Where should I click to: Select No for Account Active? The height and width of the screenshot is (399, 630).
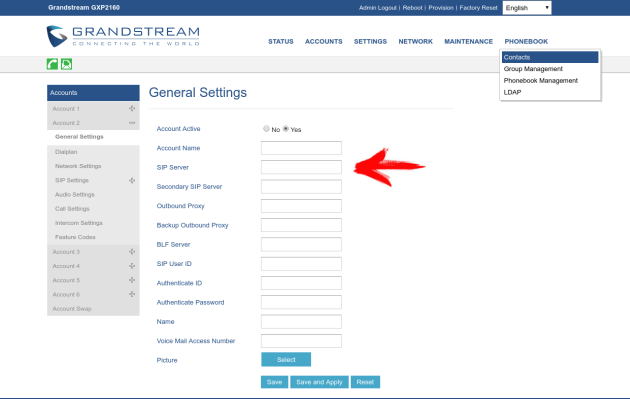pos(266,129)
